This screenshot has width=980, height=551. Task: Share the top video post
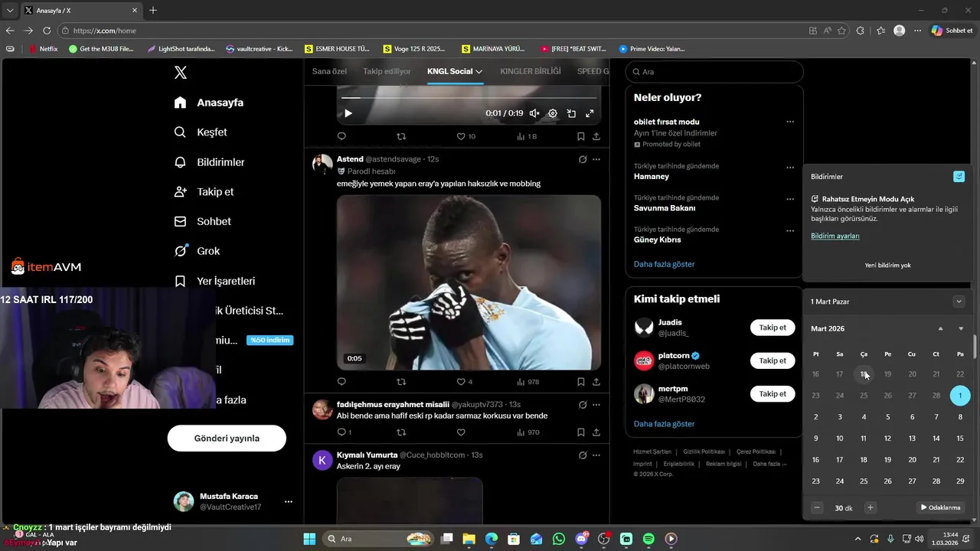tap(596, 136)
